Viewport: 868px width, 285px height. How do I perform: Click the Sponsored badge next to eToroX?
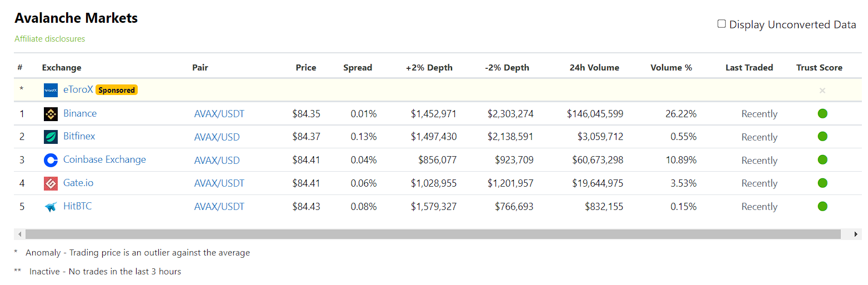click(117, 90)
